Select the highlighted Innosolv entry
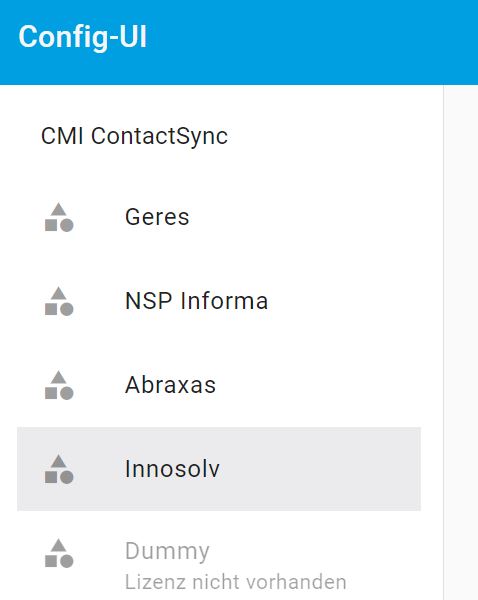This screenshot has width=478, height=600. tap(219, 469)
